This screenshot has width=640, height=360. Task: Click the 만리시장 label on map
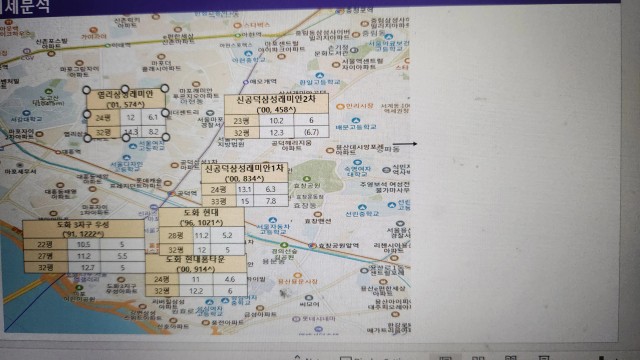tap(360, 106)
